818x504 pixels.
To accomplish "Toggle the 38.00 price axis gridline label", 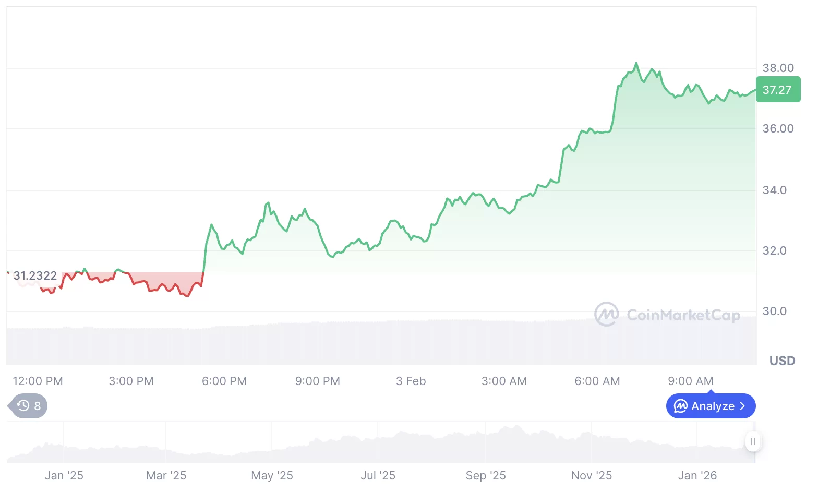I will point(779,68).
